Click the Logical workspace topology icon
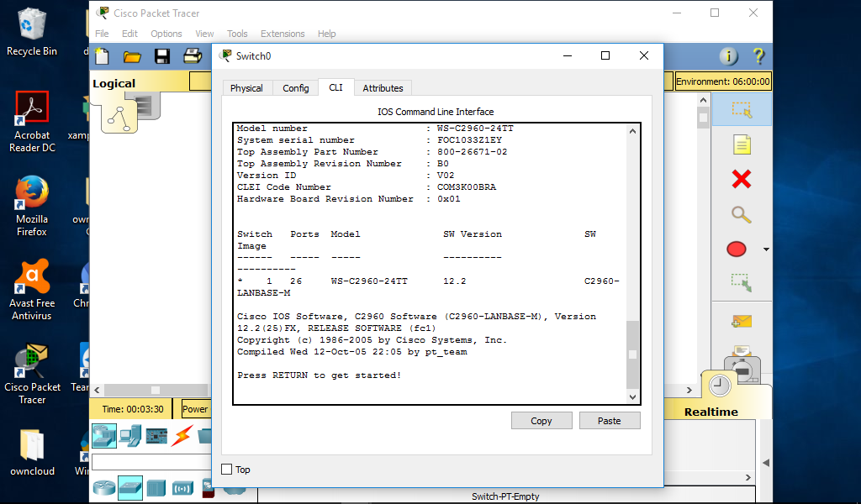The width and height of the screenshot is (861, 504). (119, 118)
